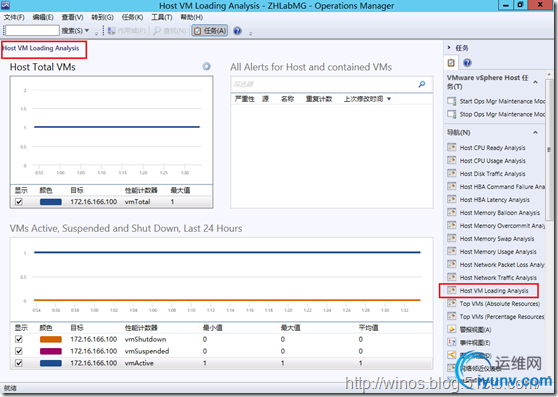This screenshot has width=558, height=397.
Task: Click the gear icon beside Host Total VMs
Action: click(206, 67)
